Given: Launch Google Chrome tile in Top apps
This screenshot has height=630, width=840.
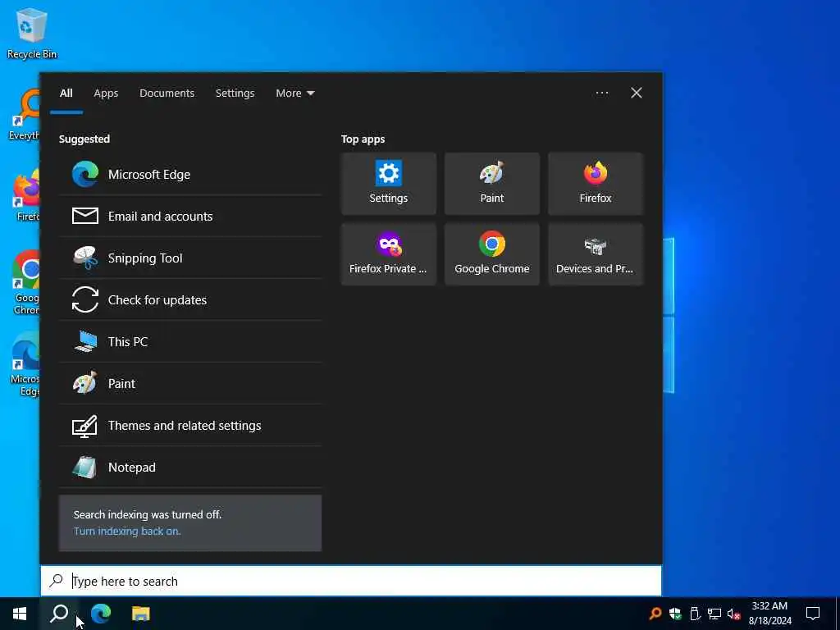Looking at the screenshot, I should pos(492,254).
